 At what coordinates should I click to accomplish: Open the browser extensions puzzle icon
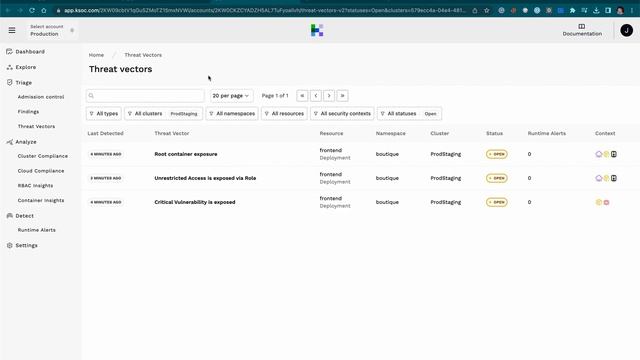tap(572, 11)
